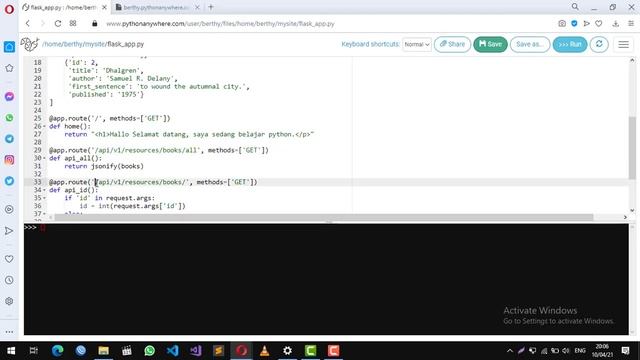
Task: Click the editor horizontal scrollbar thumb
Action: pyautogui.click(x=324, y=217)
